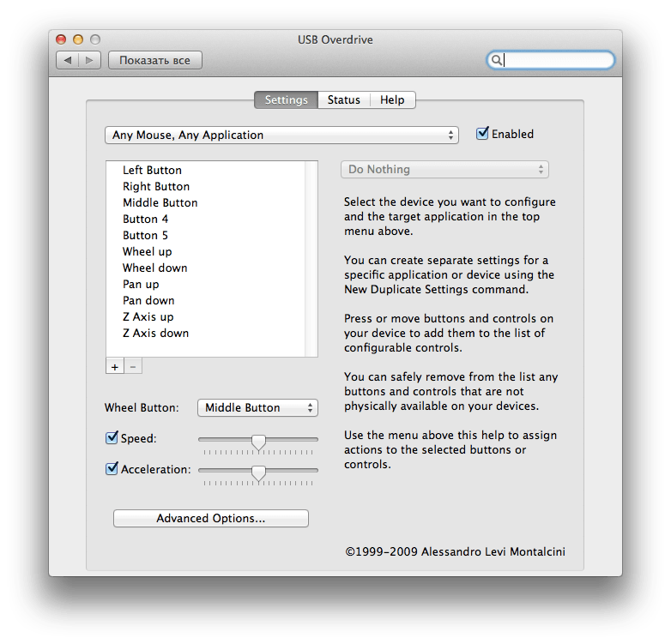Minimize the USB Overdrive window

[x=78, y=39]
